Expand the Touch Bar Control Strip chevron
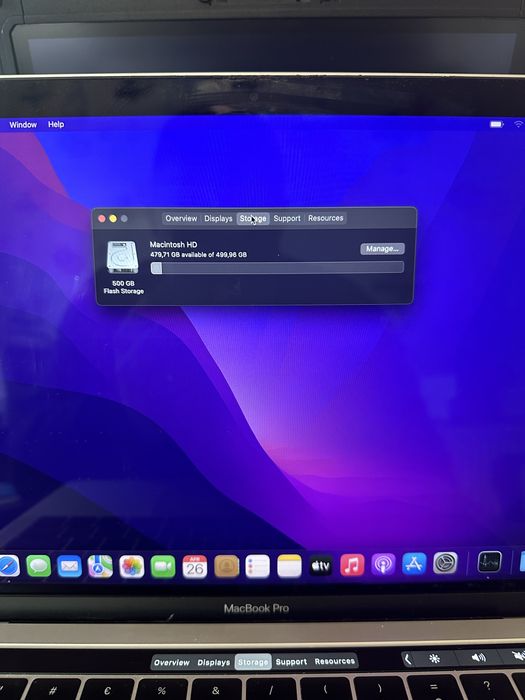This screenshot has width=525, height=700. (x=408, y=659)
